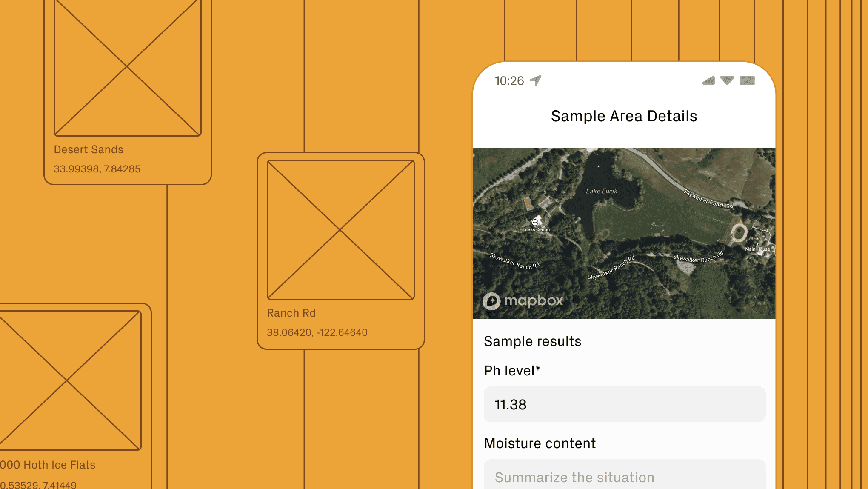Click the Ranch Rd card title
Screen dimensions: 868x489
291,313
